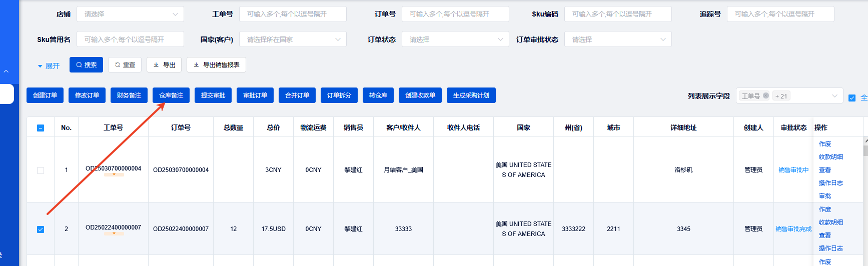Click the 合并订单 merge orders button
Screen dimensions: 868x266
[297, 95]
